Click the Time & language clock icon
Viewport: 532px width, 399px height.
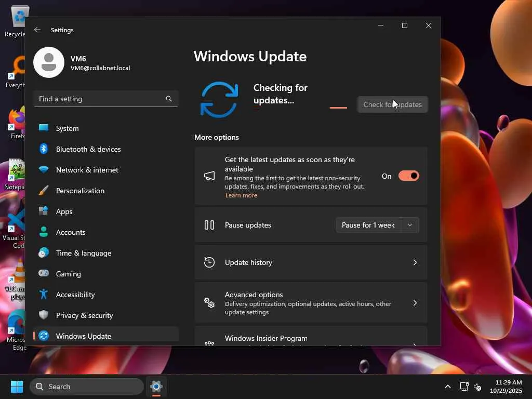coord(44,253)
